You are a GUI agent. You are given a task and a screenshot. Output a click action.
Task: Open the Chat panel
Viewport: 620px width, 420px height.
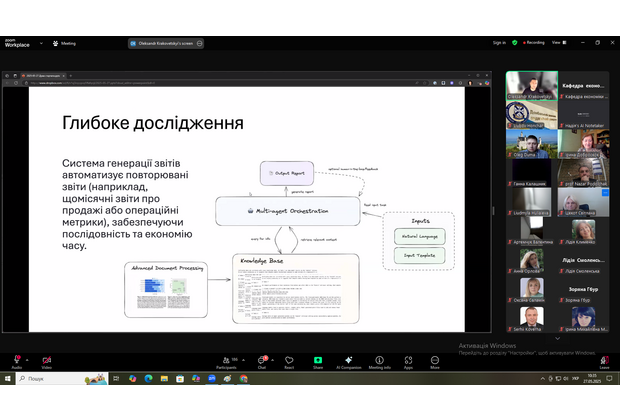point(262,360)
